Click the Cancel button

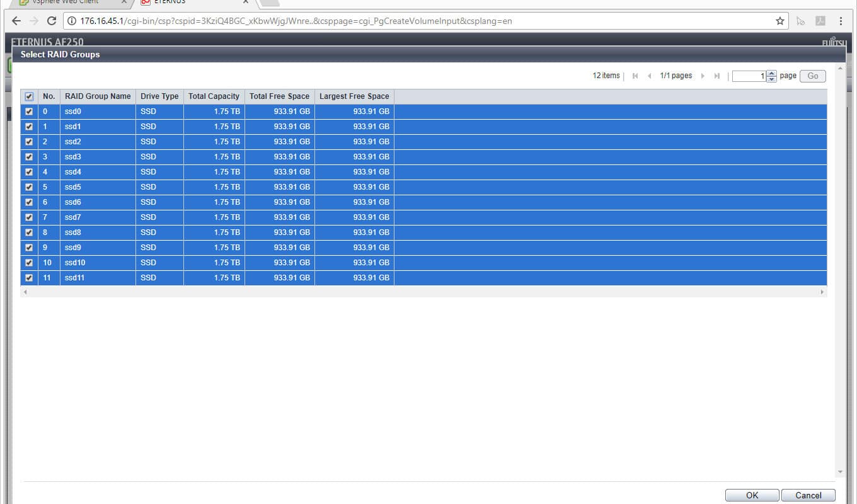pyautogui.click(x=808, y=495)
